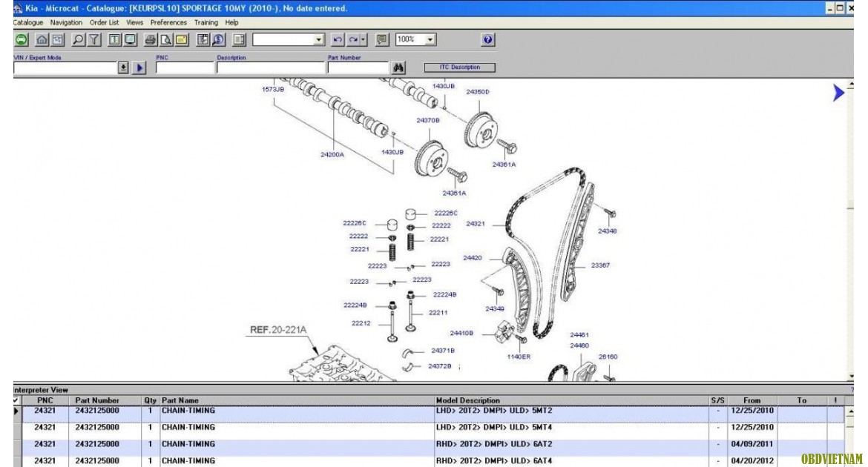Click diagram callout 24410B
868x467 pixels.
pyautogui.click(x=461, y=333)
